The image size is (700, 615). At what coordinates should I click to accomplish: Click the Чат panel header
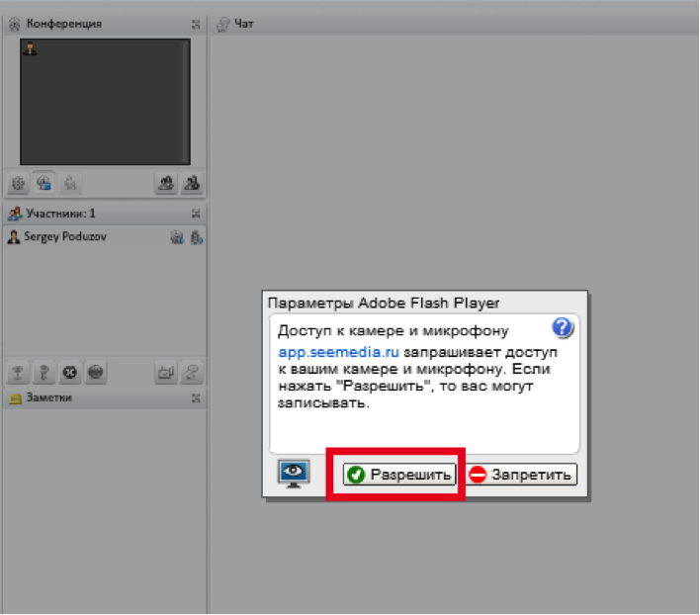click(454, 24)
